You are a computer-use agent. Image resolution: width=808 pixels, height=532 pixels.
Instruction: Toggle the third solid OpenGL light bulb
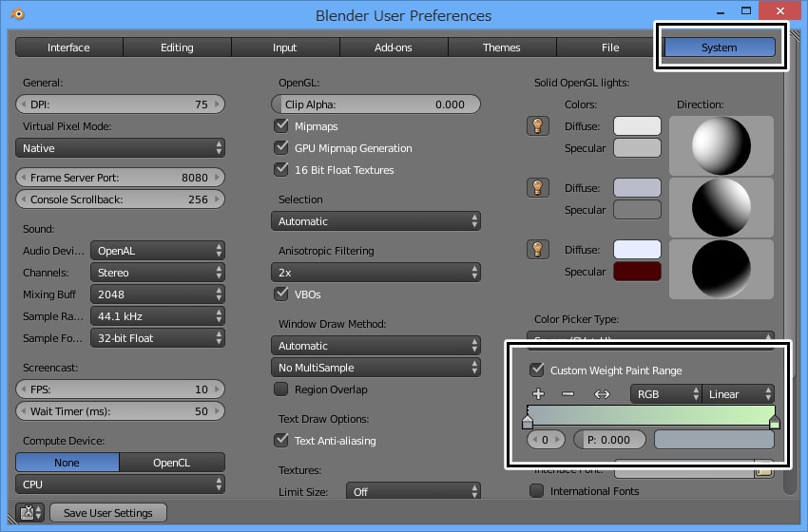537,250
